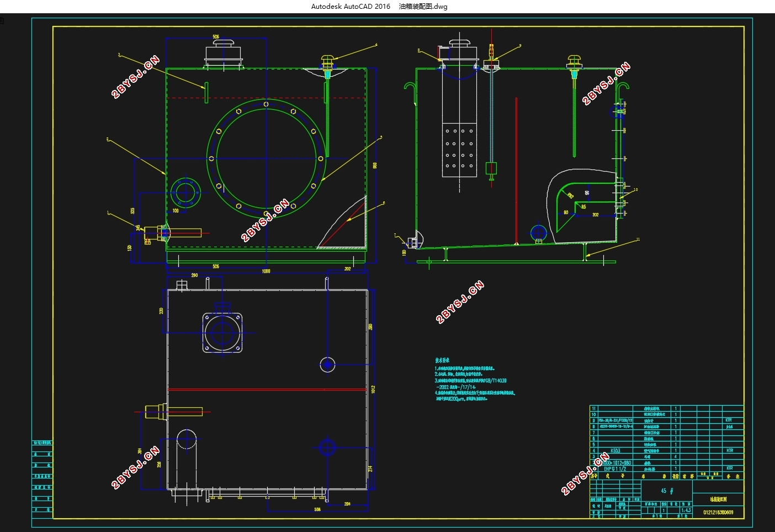Click the drawing number starting with 'D1212' in the title block

[x=718, y=513]
